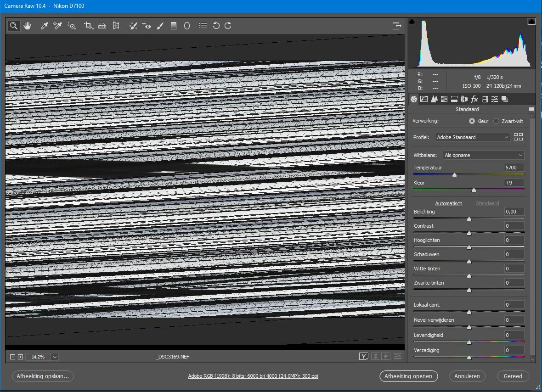This screenshot has width=542, height=392.
Task: Click the Schaduwen value field
Action: 514,254
